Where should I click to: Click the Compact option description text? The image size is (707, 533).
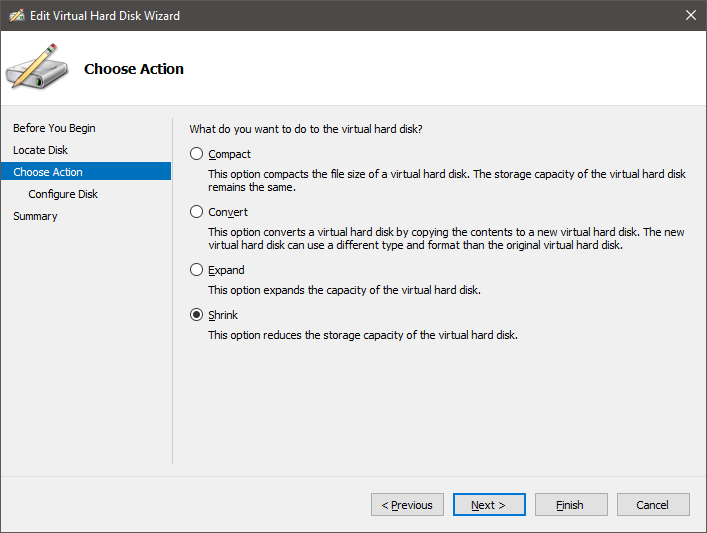[447, 180]
